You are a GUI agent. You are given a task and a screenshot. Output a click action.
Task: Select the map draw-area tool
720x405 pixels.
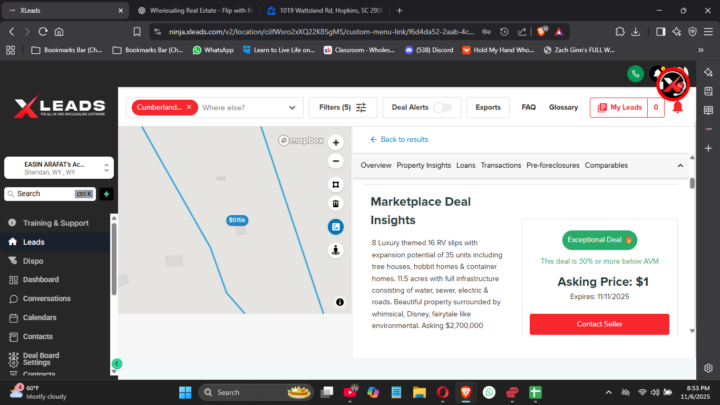(336, 184)
